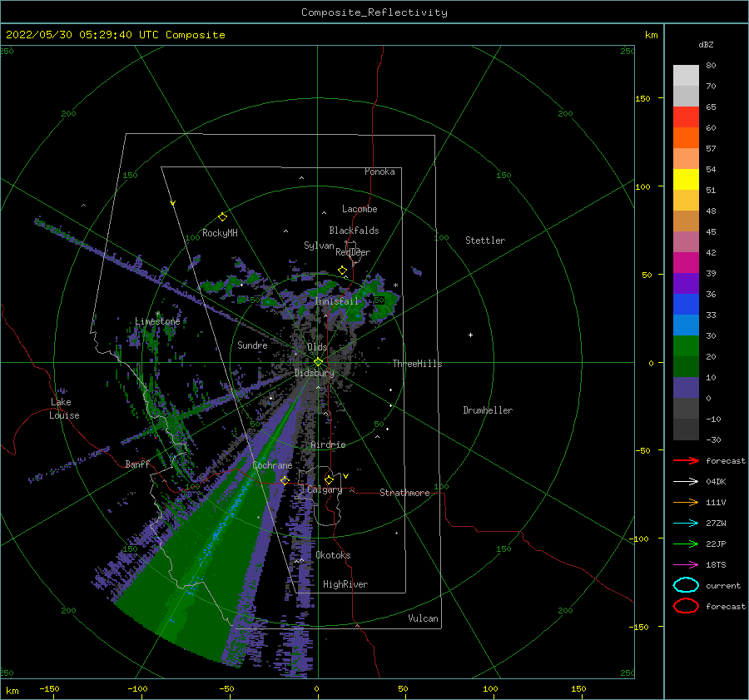Click the Sylvan label
The width and height of the screenshot is (749, 700).
click(319, 245)
